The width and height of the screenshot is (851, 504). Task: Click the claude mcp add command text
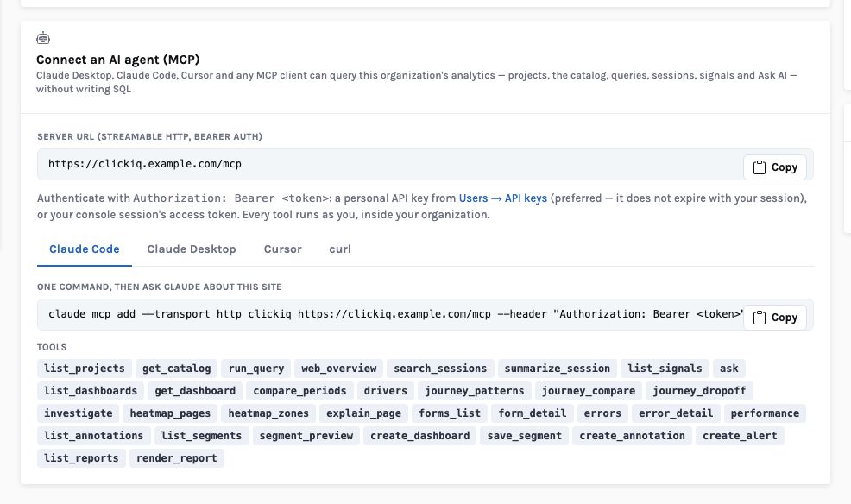click(395, 314)
